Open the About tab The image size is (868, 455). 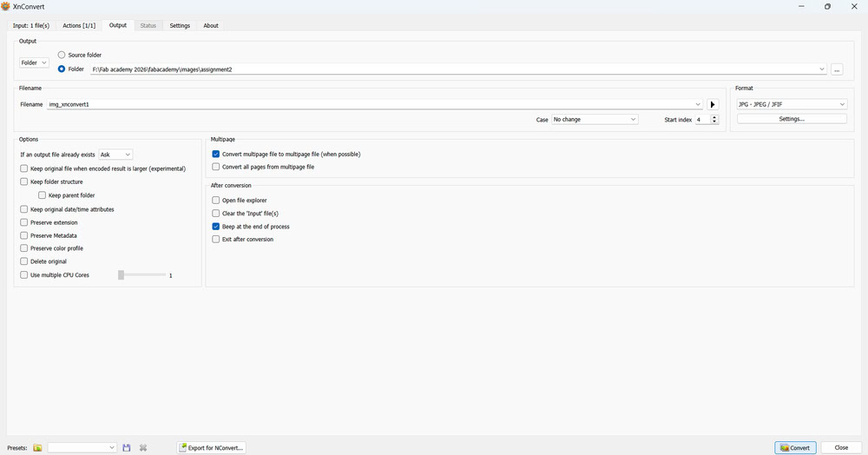pos(210,25)
